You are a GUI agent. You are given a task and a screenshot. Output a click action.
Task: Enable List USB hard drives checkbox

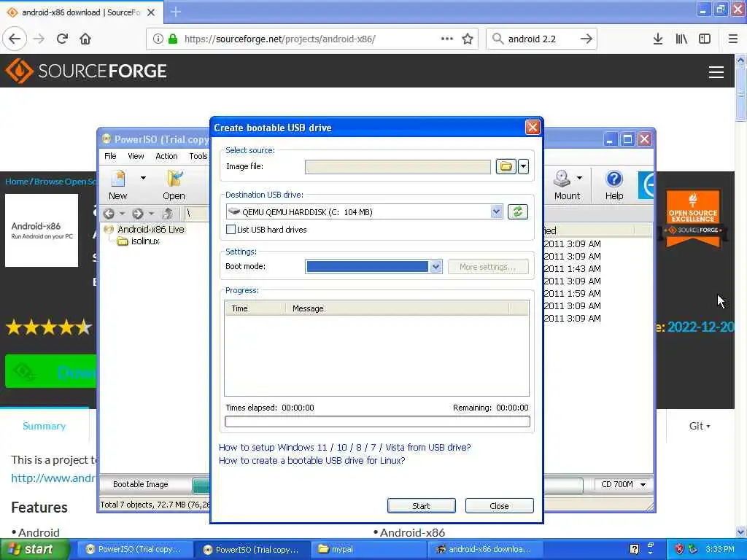click(231, 230)
